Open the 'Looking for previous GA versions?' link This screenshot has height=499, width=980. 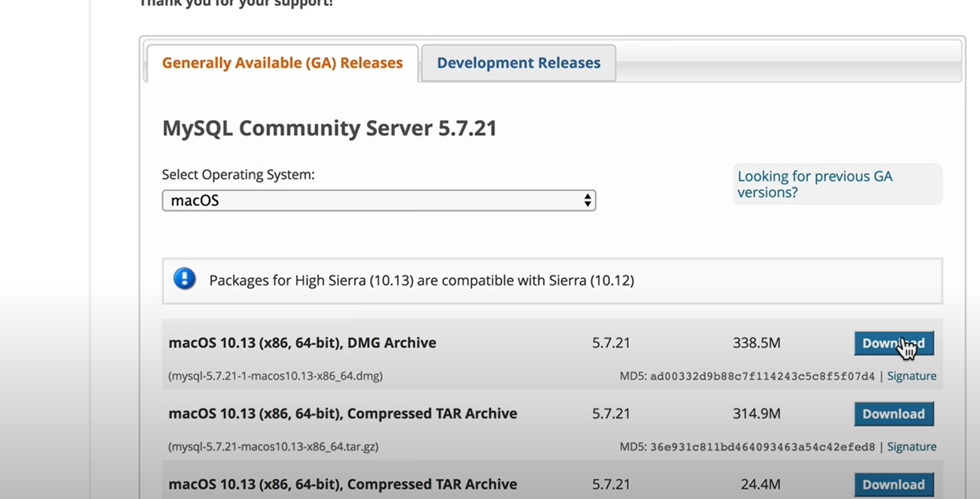[815, 185]
